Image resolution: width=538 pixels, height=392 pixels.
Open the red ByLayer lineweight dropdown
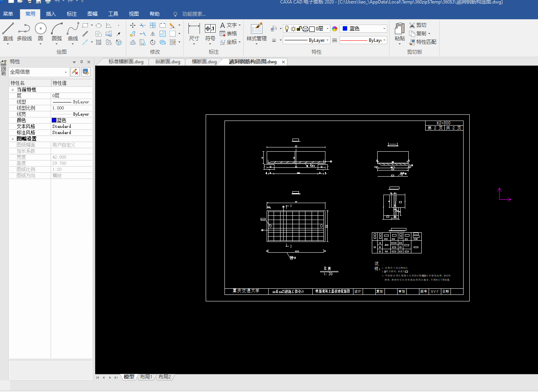pos(384,40)
